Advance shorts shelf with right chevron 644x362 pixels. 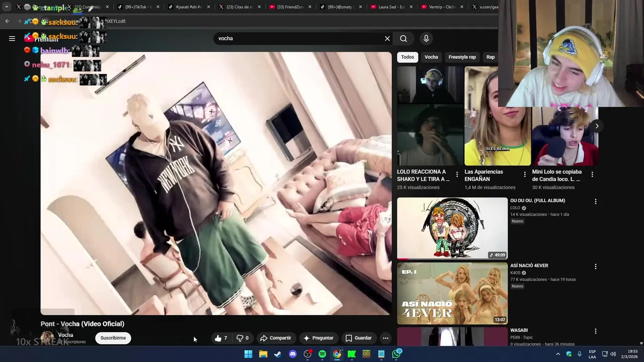pyautogui.click(x=597, y=126)
